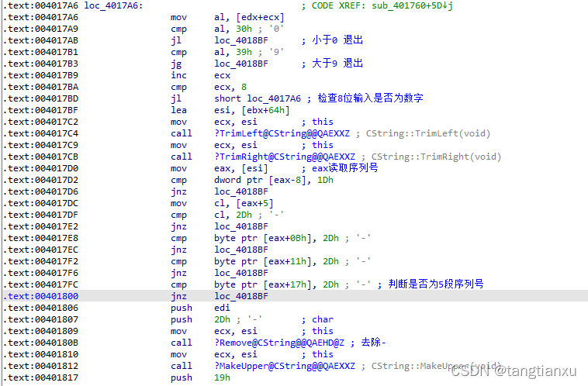Image resolution: width=588 pixels, height=386 pixels.
Task: Click loc_4018BF on the 004017F6 jnz line
Action: click(241, 273)
